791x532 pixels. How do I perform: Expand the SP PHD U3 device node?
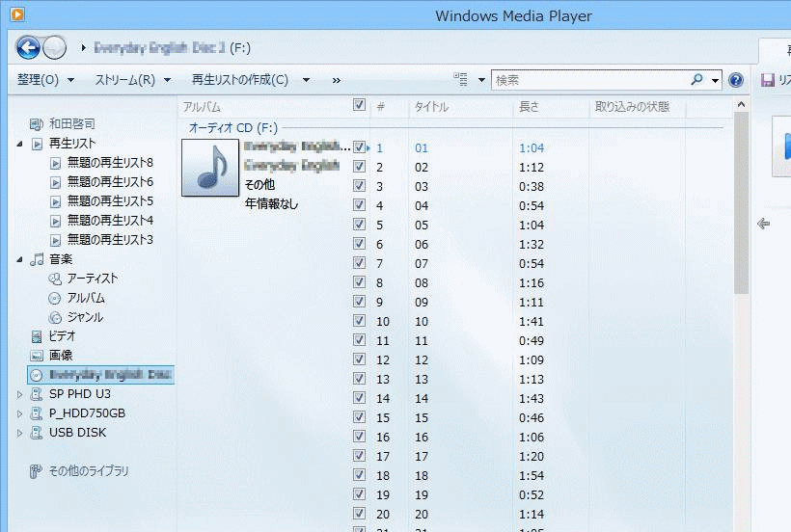19,394
